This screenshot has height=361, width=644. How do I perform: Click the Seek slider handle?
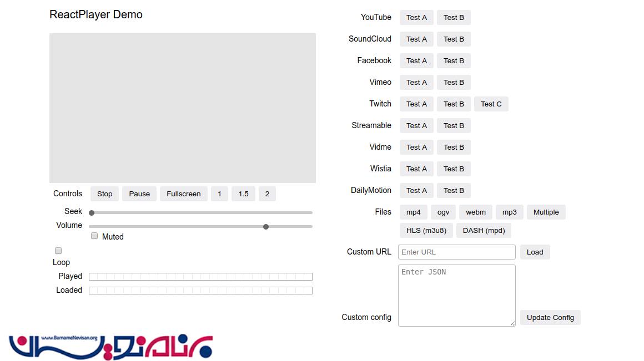click(x=92, y=213)
